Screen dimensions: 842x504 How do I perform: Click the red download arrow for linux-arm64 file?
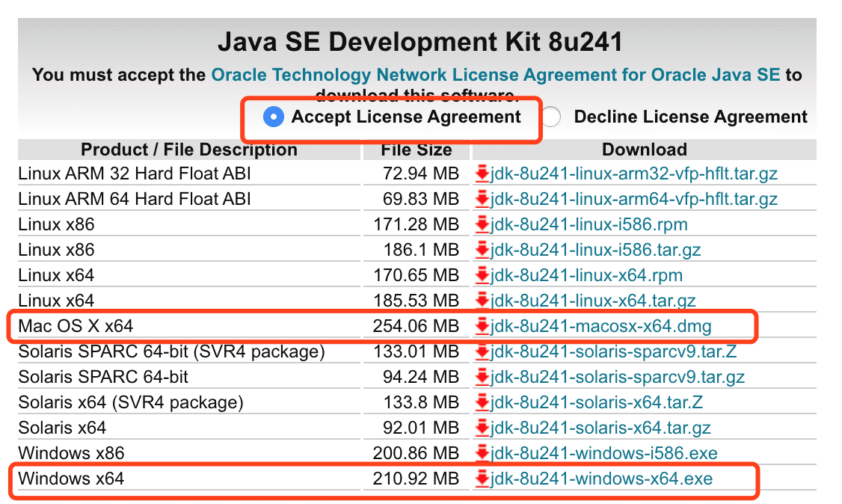[482, 199]
